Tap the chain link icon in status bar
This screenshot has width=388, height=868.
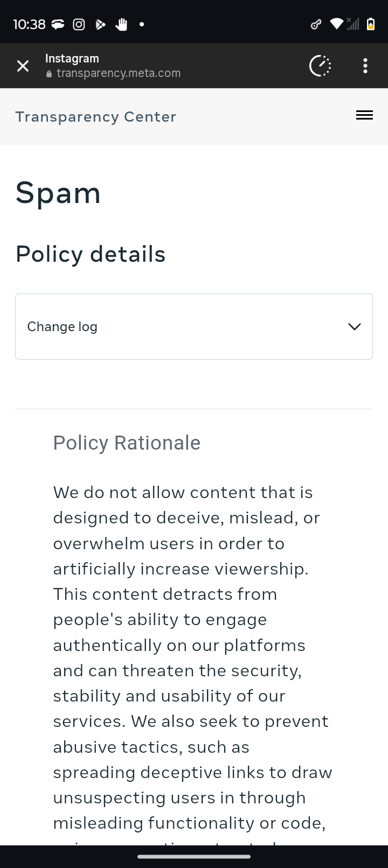click(316, 24)
